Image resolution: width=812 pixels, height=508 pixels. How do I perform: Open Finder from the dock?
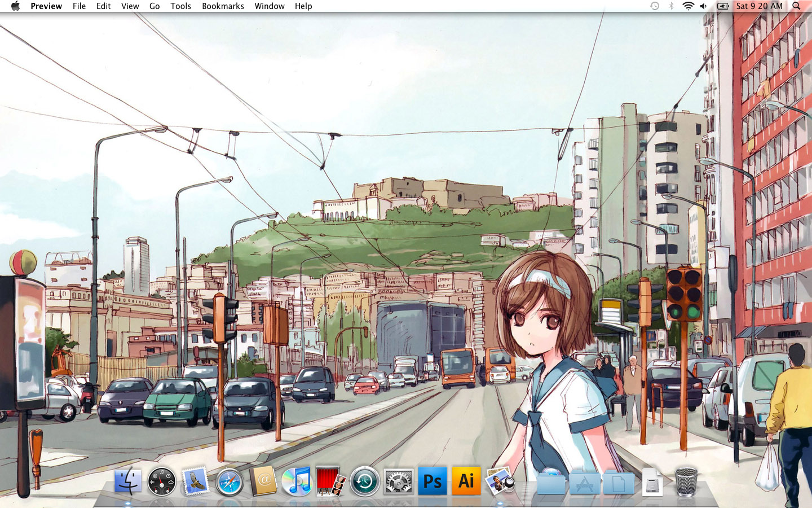coord(128,481)
